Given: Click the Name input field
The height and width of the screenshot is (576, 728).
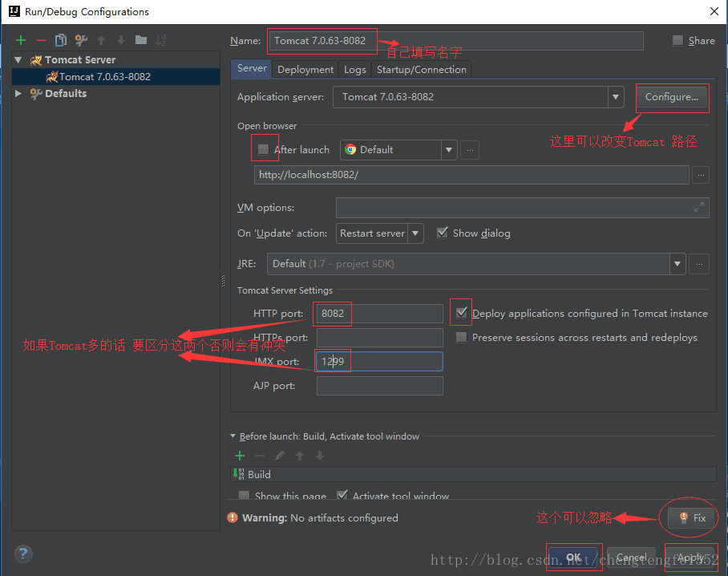Looking at the screenshot, I should [455, 41].
